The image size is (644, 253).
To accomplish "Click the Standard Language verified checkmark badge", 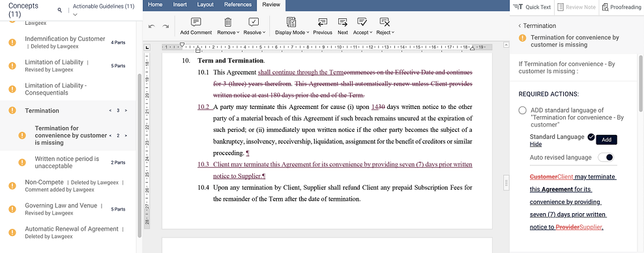I will pos(591,137).
